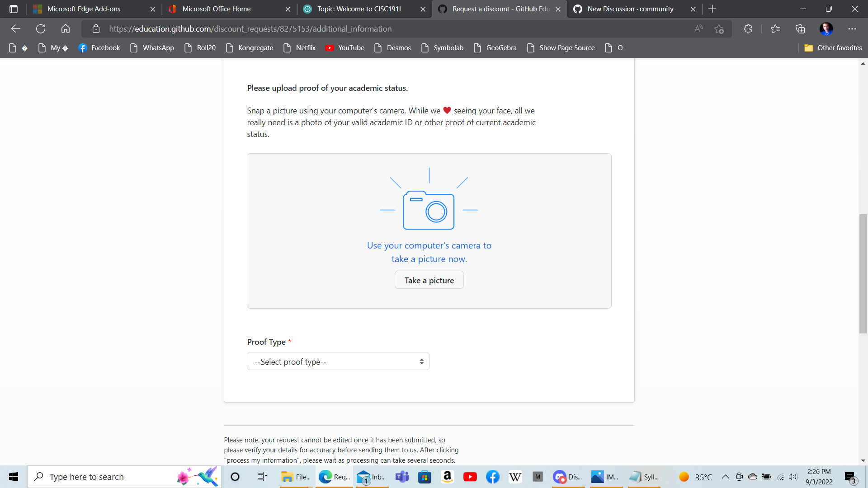Image resolution: width=868 pixels, height=488 pixels.
Task: Go to the browser Home page icon
Action: (x=66, y=29)
